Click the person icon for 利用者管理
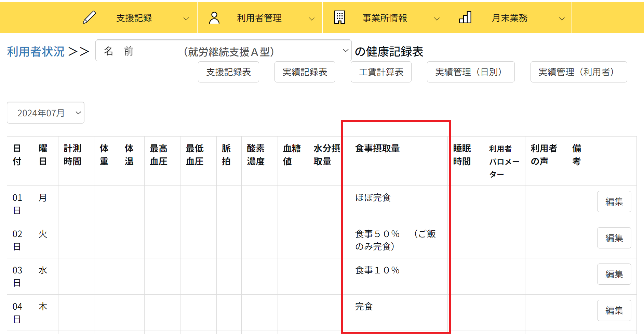 point(214,18)
